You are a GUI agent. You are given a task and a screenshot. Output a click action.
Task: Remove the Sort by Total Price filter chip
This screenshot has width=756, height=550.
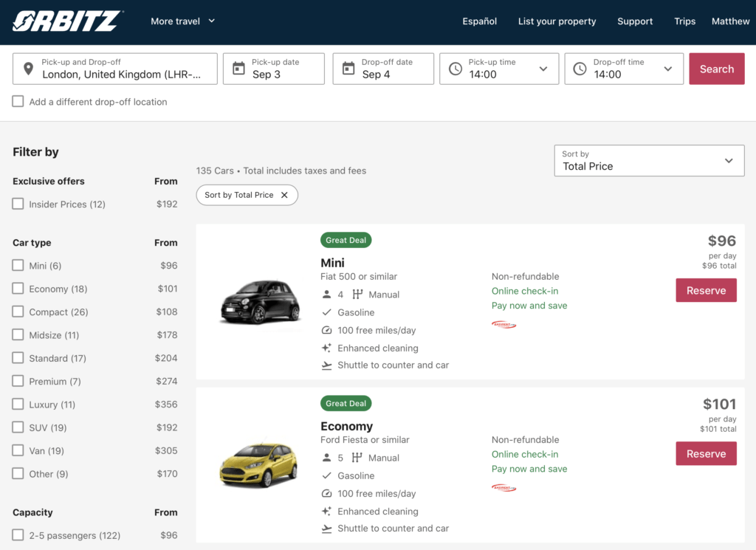tap(285, 194)
